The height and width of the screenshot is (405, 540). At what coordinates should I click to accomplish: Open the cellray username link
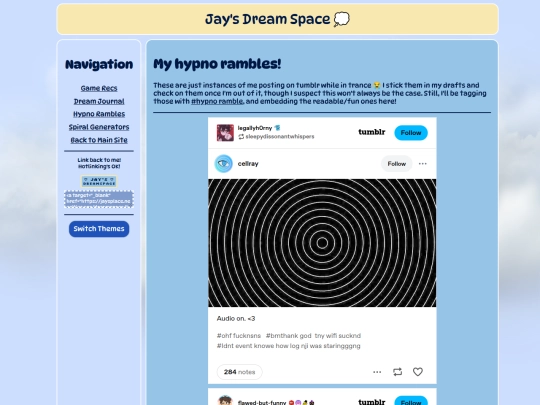[x=248, y=164]
